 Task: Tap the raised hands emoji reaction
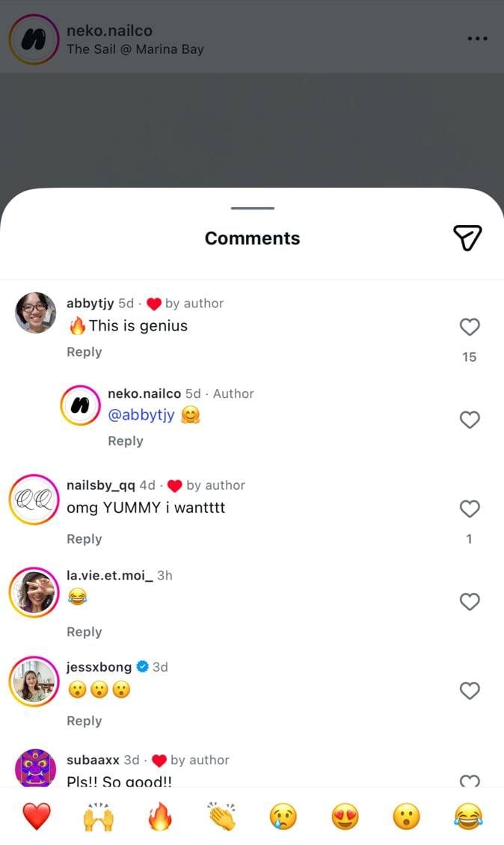[98, 817]
